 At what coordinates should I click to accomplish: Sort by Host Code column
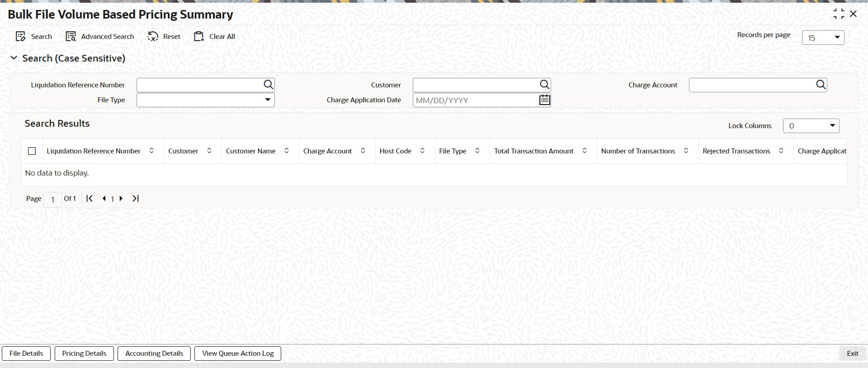[422, 151]
